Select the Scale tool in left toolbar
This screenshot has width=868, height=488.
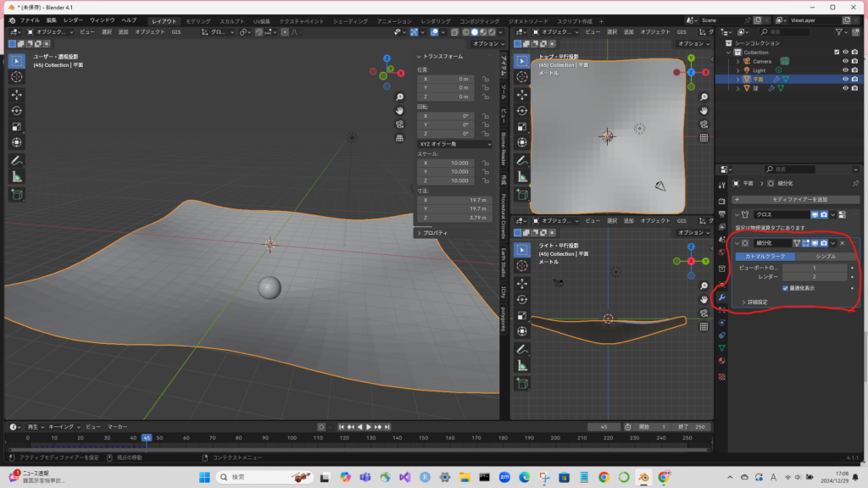coord(17,127)
